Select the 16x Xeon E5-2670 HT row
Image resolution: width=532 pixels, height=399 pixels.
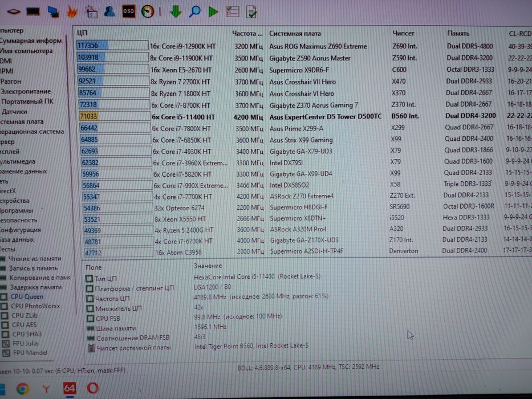[x=304, y=70]
